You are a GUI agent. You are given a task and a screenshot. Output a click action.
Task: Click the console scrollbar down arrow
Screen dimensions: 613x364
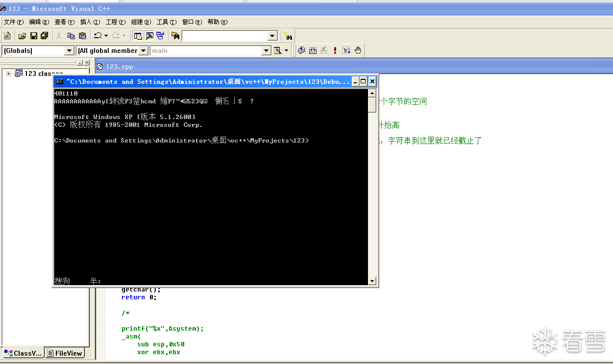pos(372,281)
